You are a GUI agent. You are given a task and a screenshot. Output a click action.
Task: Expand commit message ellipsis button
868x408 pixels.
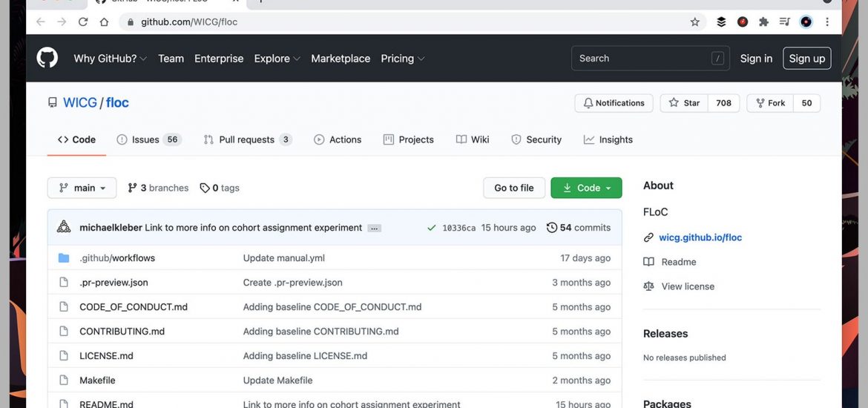(374, 228)
